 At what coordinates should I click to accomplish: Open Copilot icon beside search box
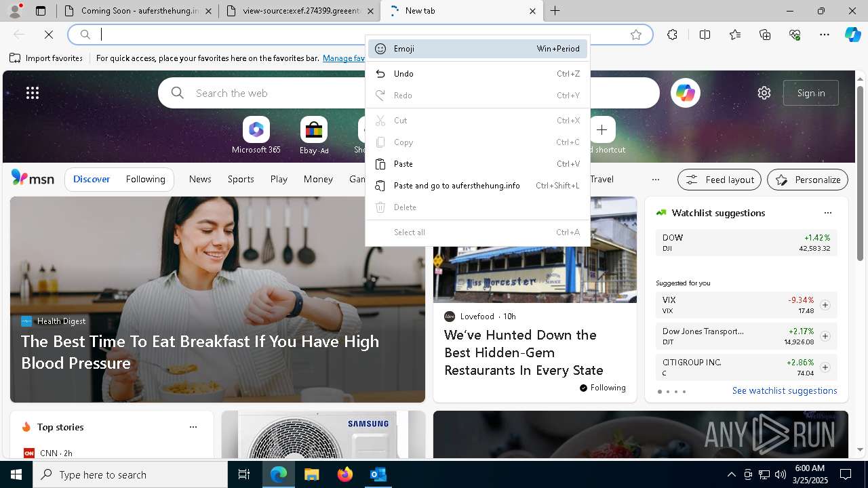686,93
